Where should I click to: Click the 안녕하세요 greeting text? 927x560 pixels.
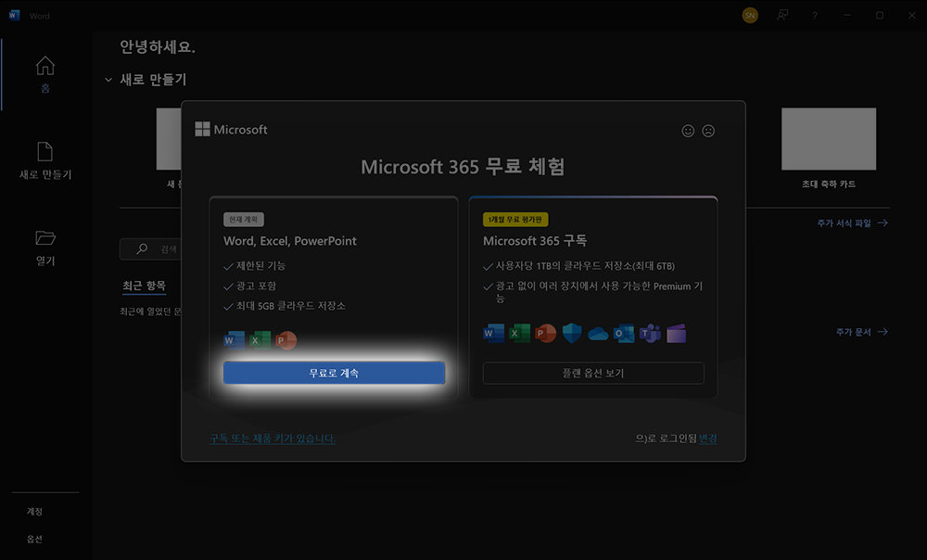point(158,46)
